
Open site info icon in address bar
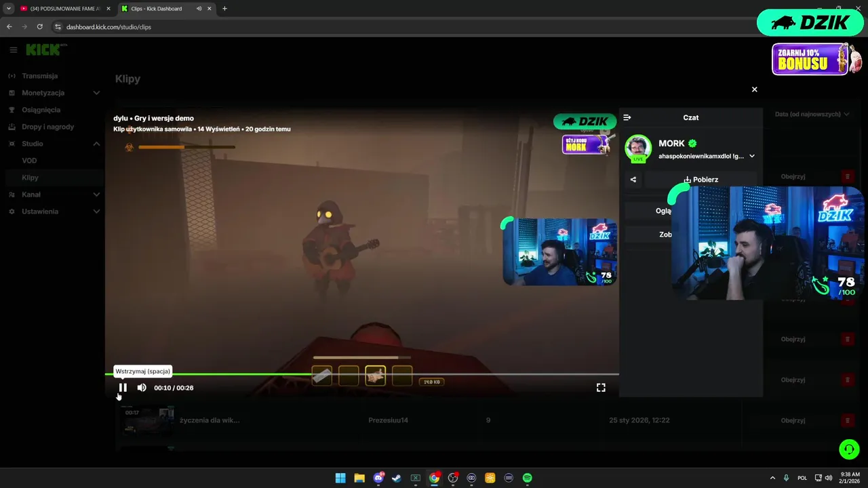click(x=58, y=26)
